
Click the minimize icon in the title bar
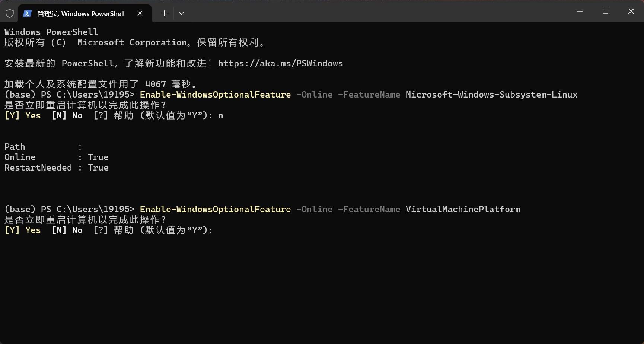coord(580,11)
